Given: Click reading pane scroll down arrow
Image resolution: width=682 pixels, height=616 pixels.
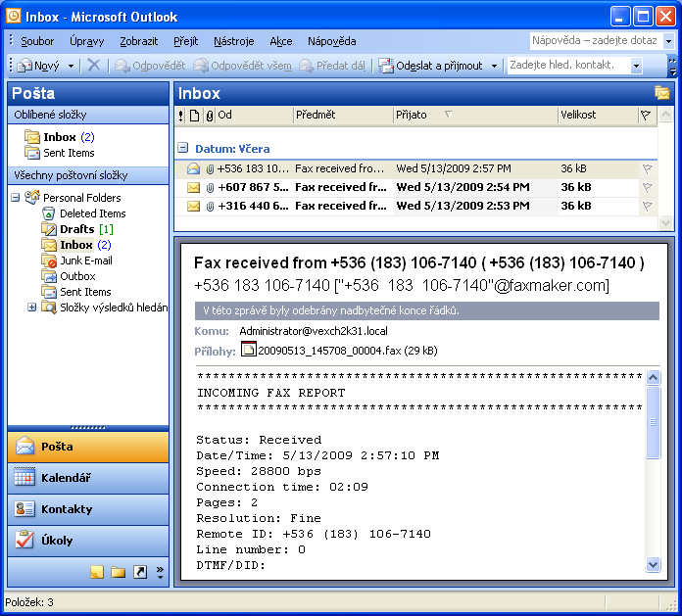Looking at the screenshot, I should tap(653, 565).
